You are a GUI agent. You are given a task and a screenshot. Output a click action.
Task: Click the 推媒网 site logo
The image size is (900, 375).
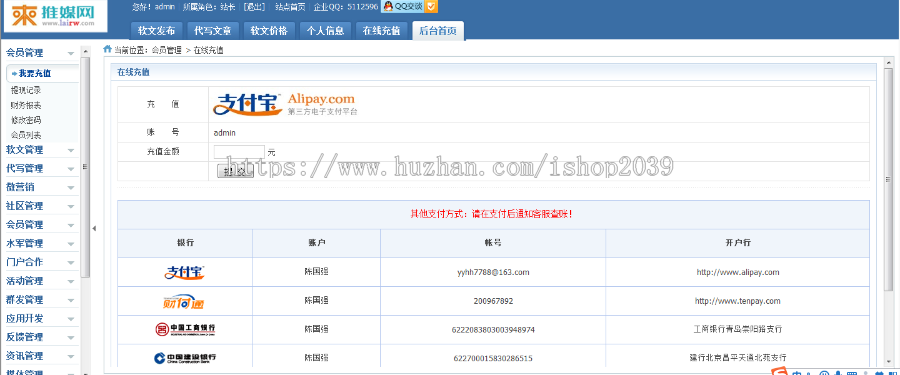coord(55,16)
